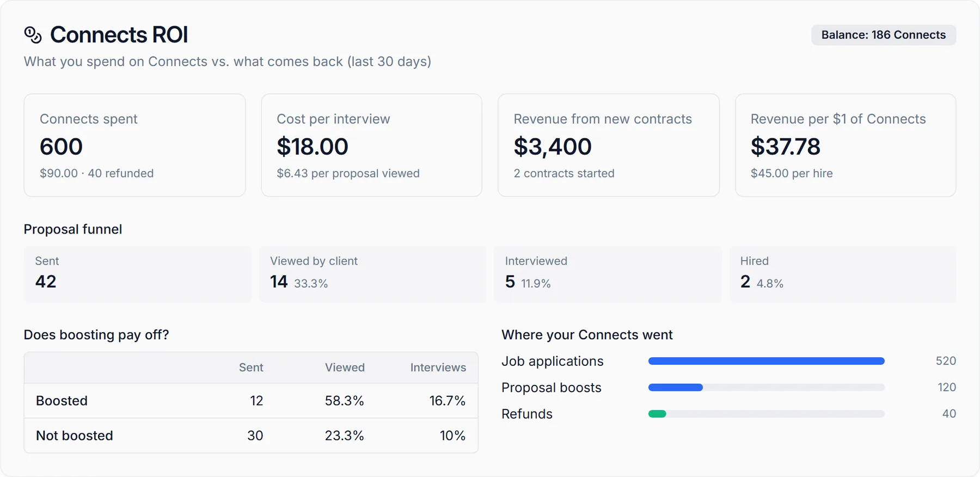
Task: Click Boosted viewed rate 58.3%
Action: pos(344,401)
